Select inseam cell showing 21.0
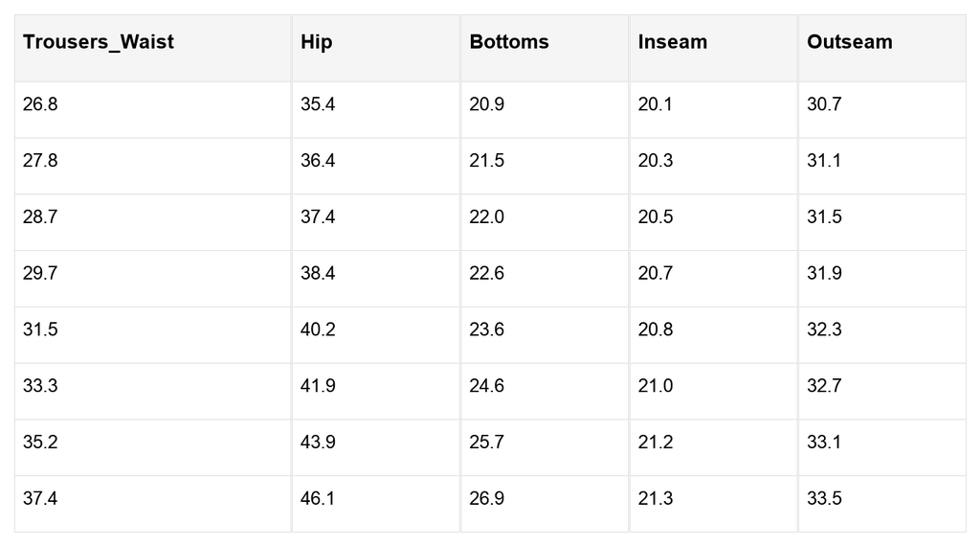Viewport: 980px width, 546px height. 713,392
